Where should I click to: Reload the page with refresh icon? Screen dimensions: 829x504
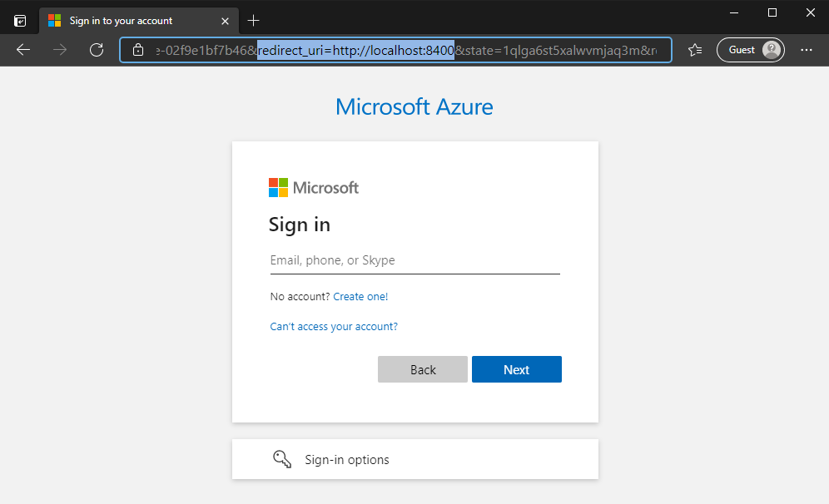pos(96,50)
